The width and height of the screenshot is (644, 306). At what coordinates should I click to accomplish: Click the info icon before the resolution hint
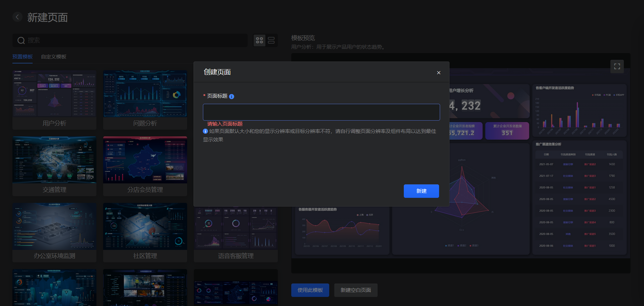tap(205, 131)
